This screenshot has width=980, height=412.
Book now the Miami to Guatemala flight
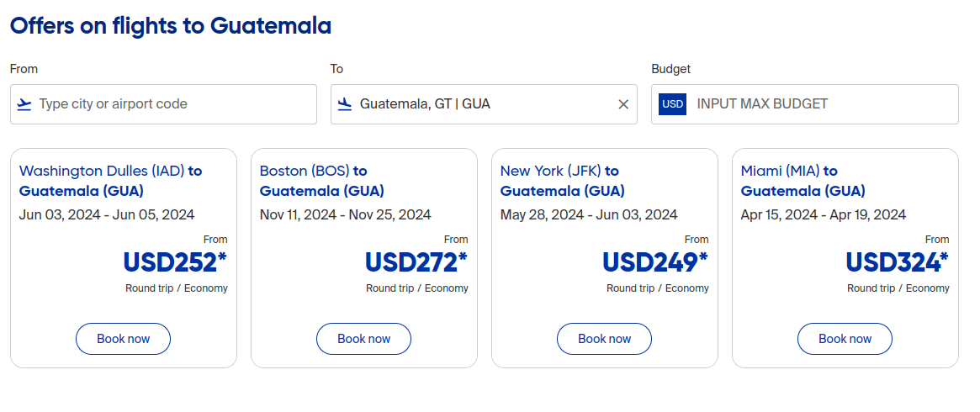(845, 339)
